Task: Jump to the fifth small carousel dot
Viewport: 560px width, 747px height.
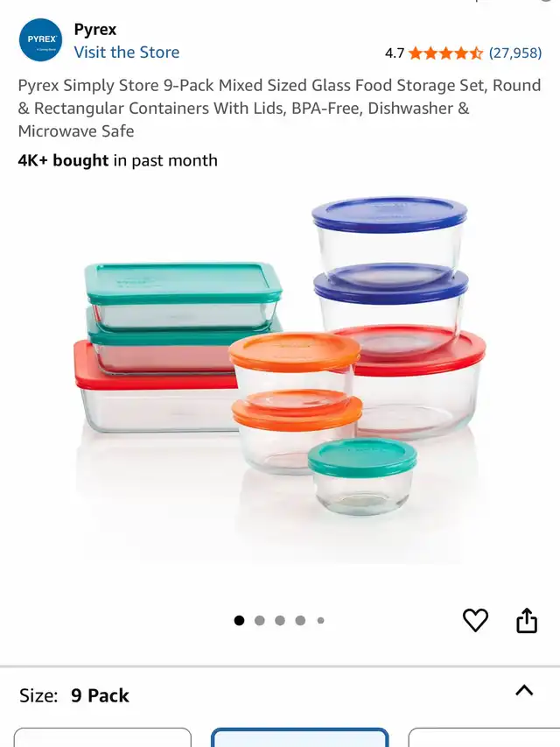Action: (x=321, y=620)
